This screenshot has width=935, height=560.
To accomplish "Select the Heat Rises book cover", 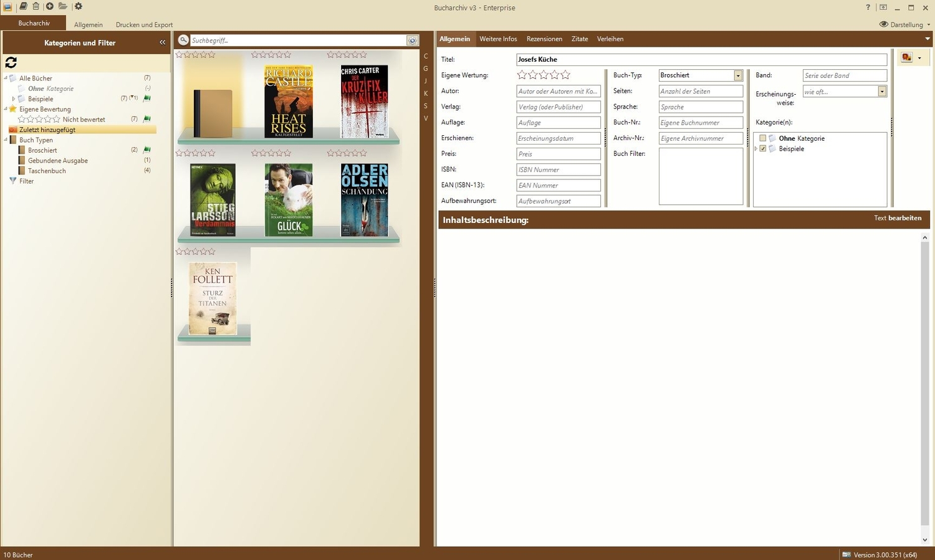I will tap(289, 101).
